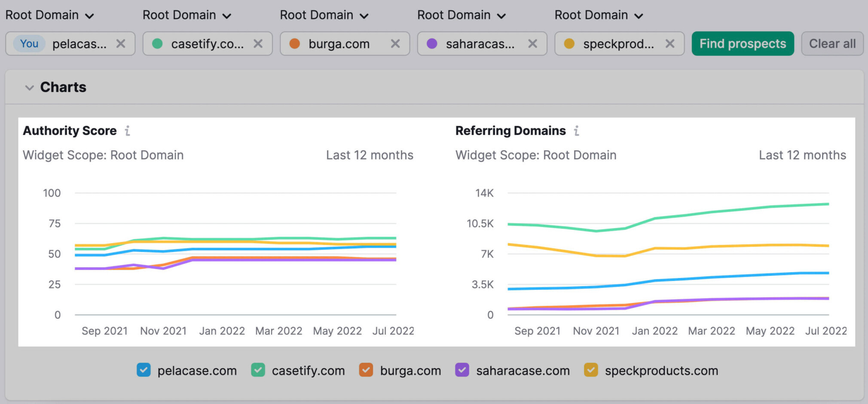The height and width of the screenshot is (404, 868).
Task: Click casetify.com legend label
Action: [308, 370]
